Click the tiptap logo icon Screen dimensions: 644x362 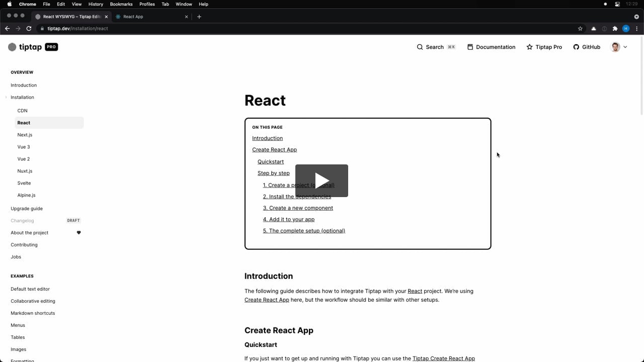point(12,47)
